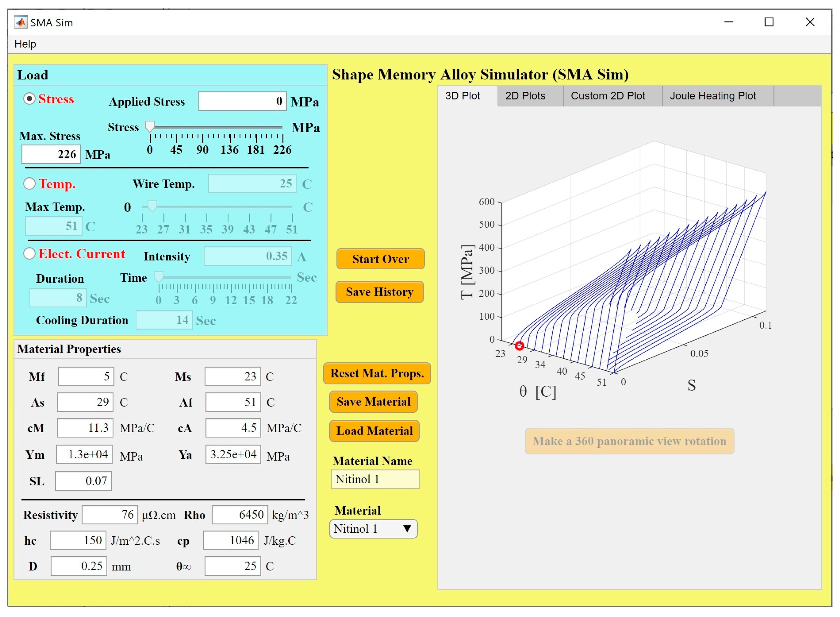Select the Stress load radio button
Viewport: 840px width, 617px height.
[x=30, y=99]
